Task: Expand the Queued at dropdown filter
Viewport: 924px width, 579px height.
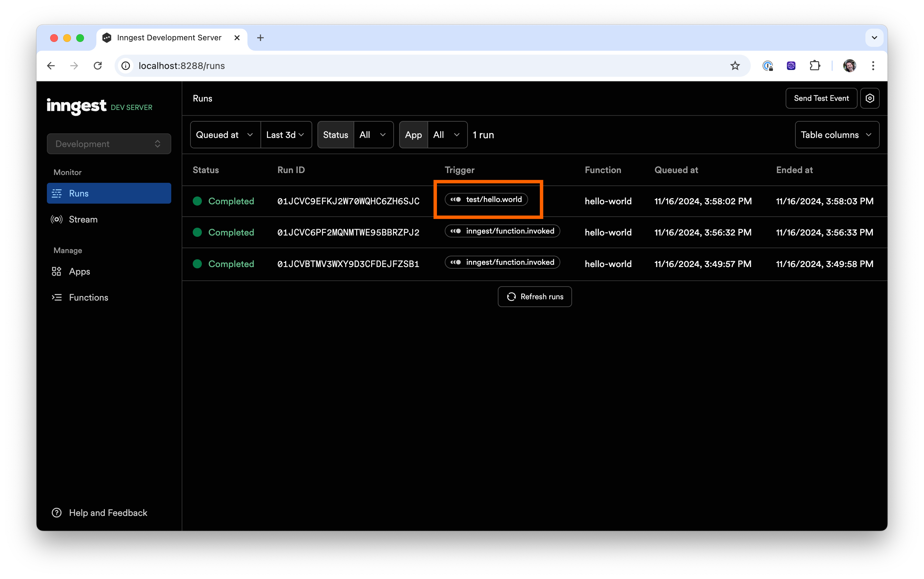Action: (x=224, y=134)
